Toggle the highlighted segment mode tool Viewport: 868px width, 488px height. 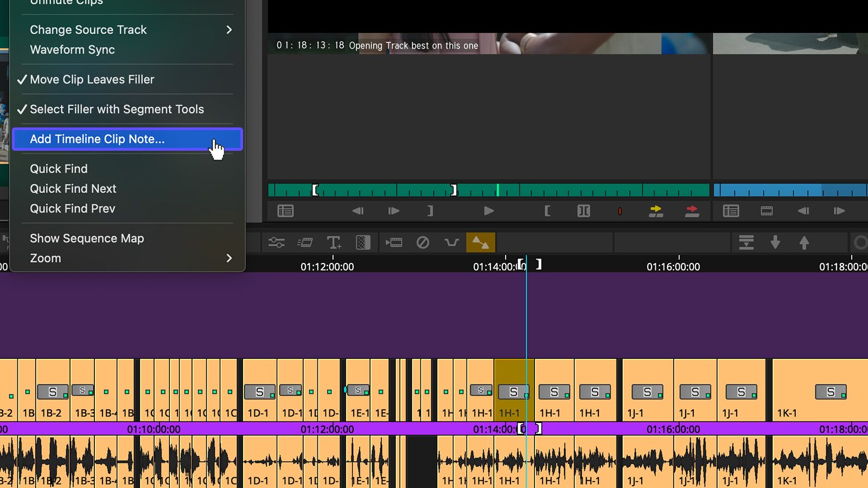(x=482, y=242)
